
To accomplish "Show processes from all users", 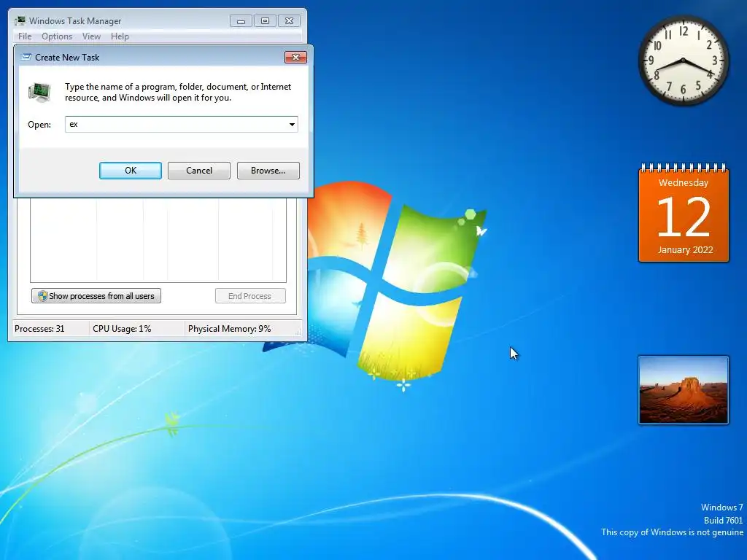I will [x=96, y=296].
